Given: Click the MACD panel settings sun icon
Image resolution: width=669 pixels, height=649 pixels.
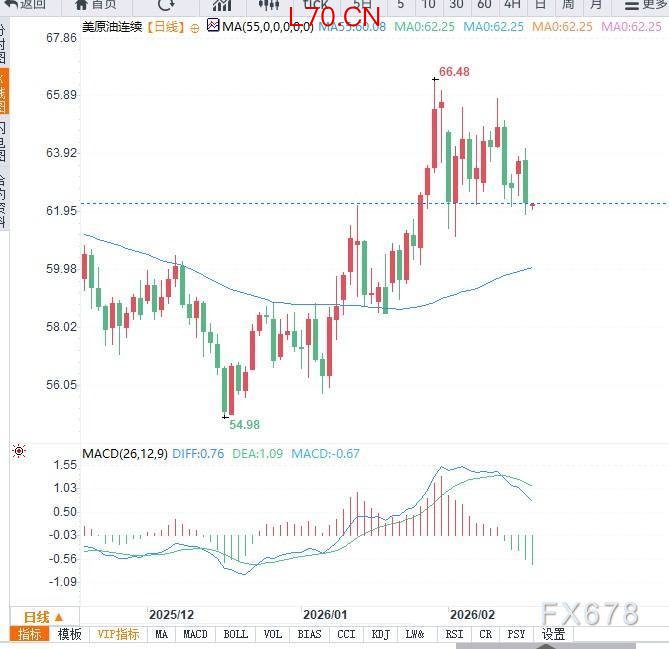Looking at the screenshot, I should tap(18, 453).
